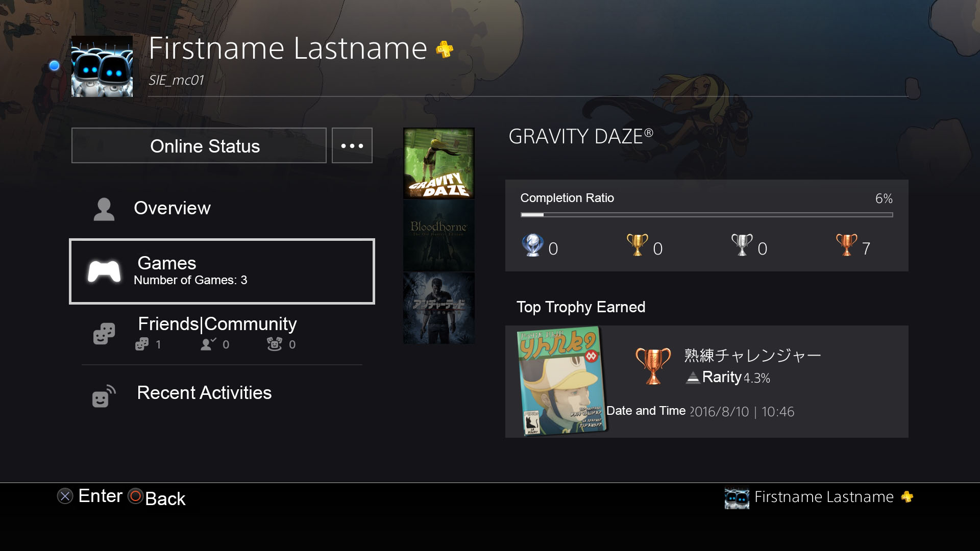Click the gold trophy icon in completion panel
The height and width of the screenshot is (551, 980).
pos(638,245)
